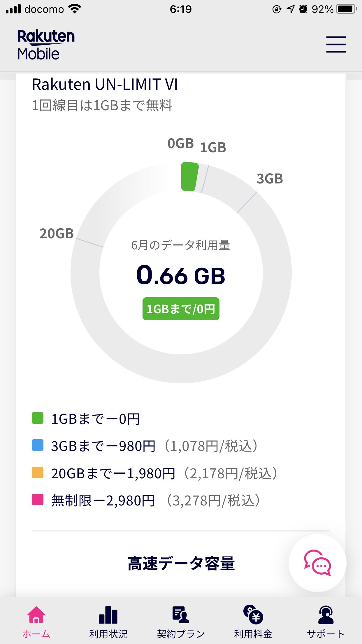This screenshot has height=644, width=362.
Task: Tap the サポート headset icon
Action: pos(326,615)
